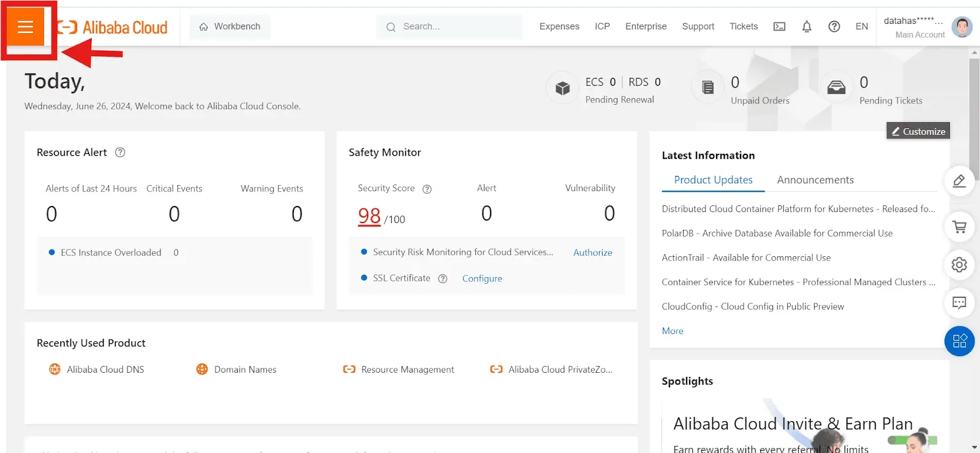Open the floating feedback chat icon

click(959, 303)
